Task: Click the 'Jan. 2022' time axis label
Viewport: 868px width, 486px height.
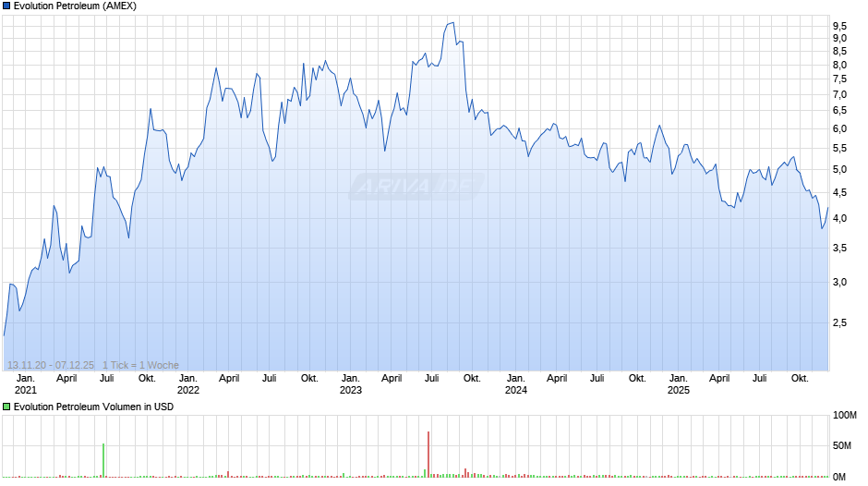Action: click(188, 384)
